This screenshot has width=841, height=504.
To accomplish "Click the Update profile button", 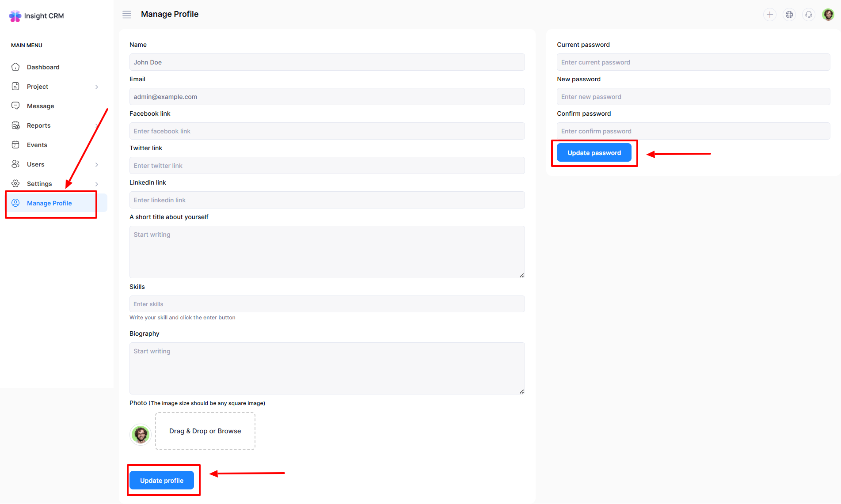I will click(162, 481).
